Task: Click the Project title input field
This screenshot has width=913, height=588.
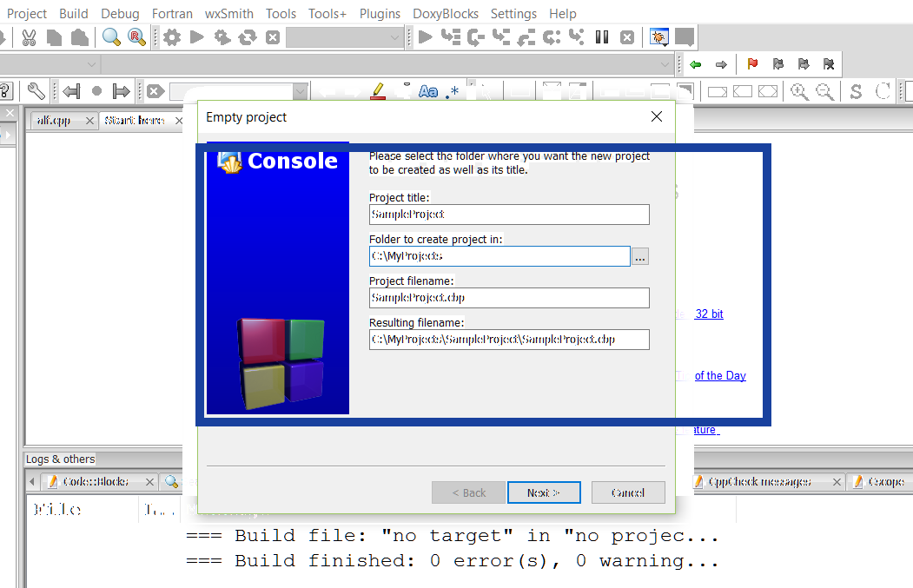Action: (509, 214)
